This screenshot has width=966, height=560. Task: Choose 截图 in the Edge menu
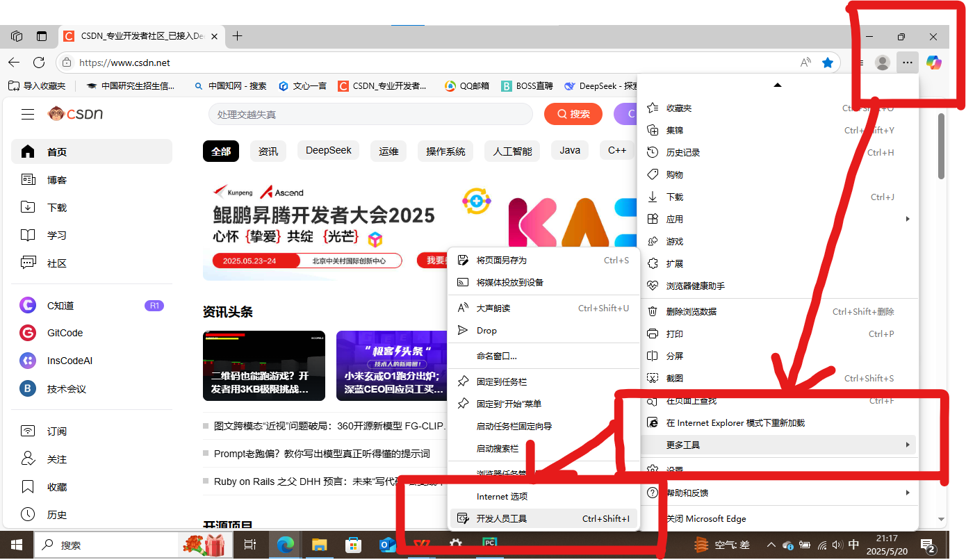click(x=778, y=378)
